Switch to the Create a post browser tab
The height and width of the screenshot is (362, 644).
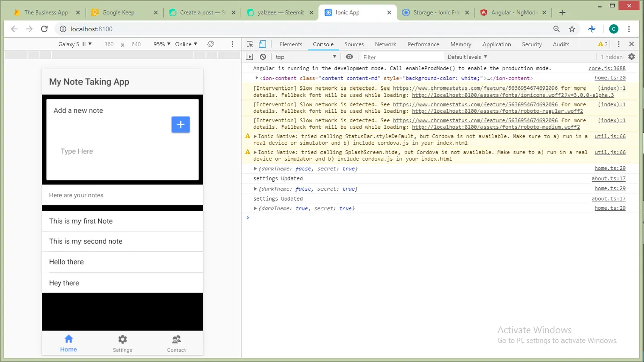202,12
